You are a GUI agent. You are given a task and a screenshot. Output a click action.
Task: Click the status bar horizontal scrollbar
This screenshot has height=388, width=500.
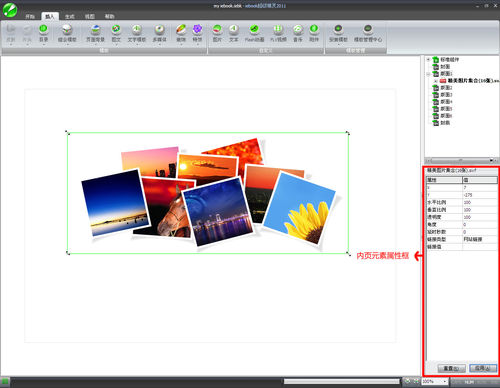click(x=341, y=381)
